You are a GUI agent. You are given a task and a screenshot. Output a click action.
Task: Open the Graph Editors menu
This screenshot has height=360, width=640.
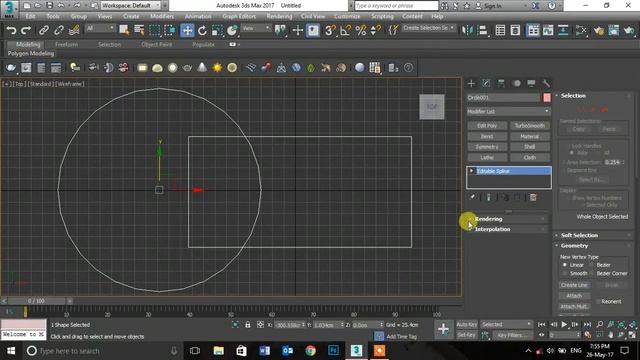pyautogui.click(x=239, y=16)
